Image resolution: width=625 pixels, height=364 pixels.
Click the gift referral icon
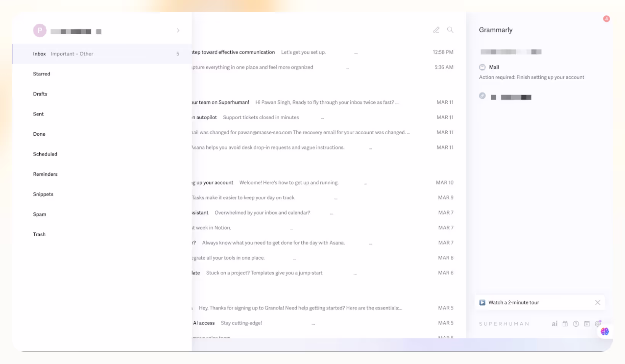(565, 324)
